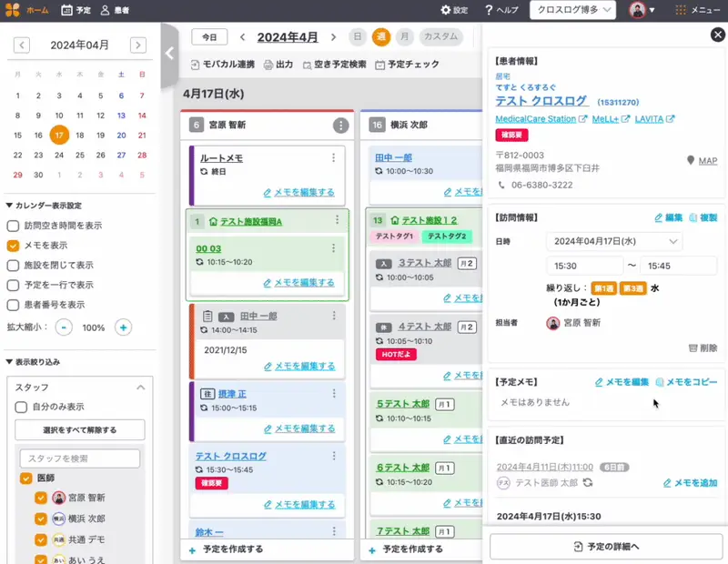Toggle 自分のみ表示 checkbox
Viewport: 728px width, 564px height.
(x=21, y=408)
